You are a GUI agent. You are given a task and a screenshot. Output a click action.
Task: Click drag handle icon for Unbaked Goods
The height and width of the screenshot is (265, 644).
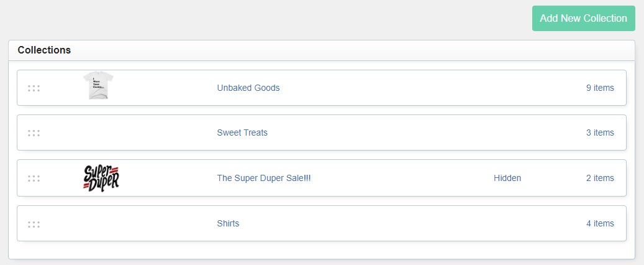coord(34,88)
